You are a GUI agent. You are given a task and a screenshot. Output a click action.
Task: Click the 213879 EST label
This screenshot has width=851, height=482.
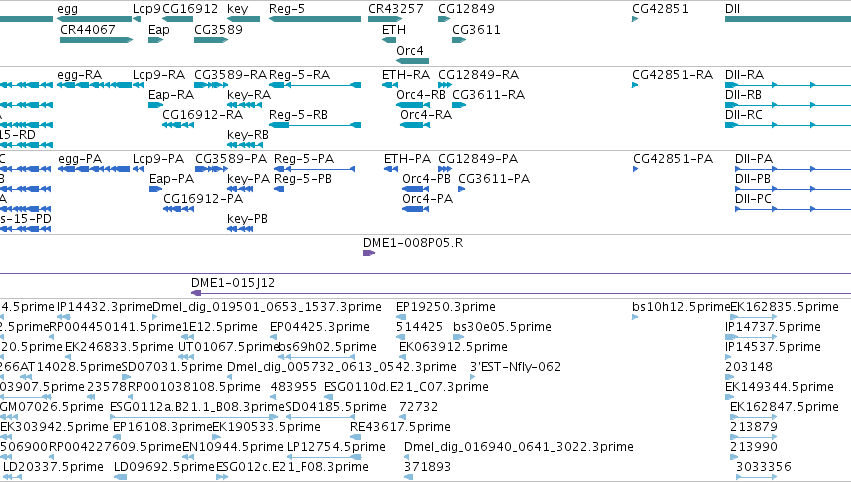[754, 427]
